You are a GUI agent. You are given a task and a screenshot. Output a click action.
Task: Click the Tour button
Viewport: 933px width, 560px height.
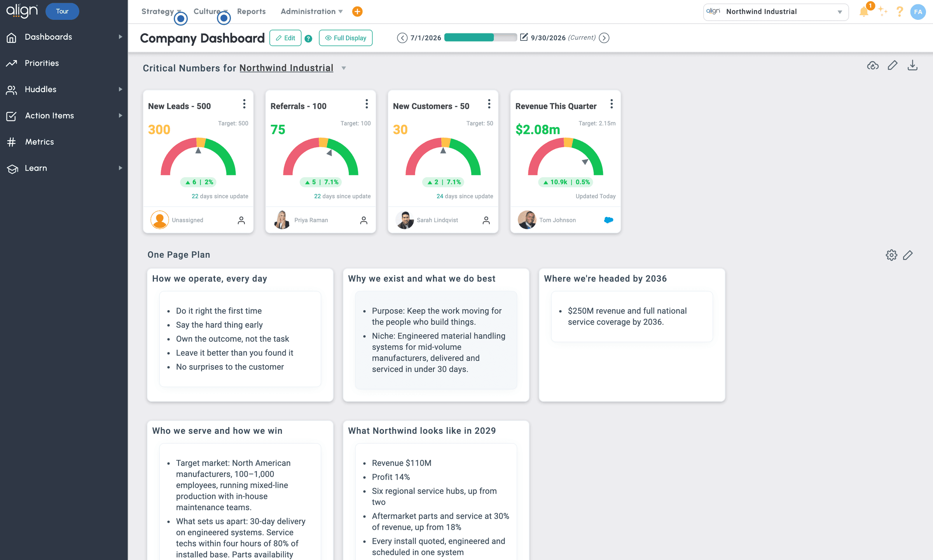click(x=62, y=11)
